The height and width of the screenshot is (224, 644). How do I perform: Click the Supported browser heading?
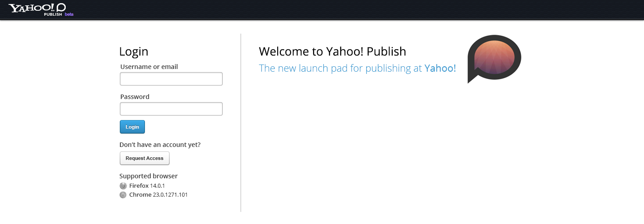(x=148, y=176)
